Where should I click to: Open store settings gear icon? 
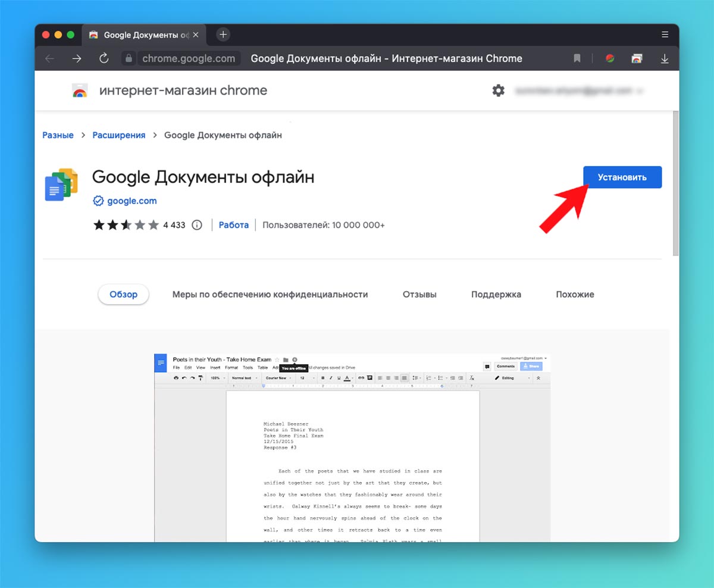(x=498, y=90)
